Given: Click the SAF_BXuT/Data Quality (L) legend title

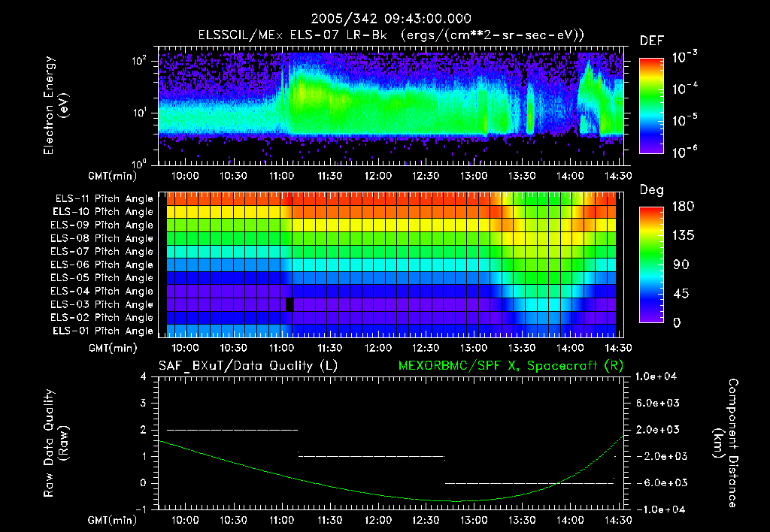Looking at the screenshot, I should [248, 366].
